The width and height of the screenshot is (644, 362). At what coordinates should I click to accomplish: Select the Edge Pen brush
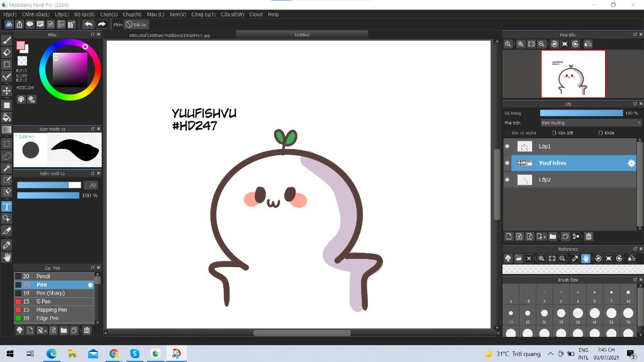pos(54,318)
